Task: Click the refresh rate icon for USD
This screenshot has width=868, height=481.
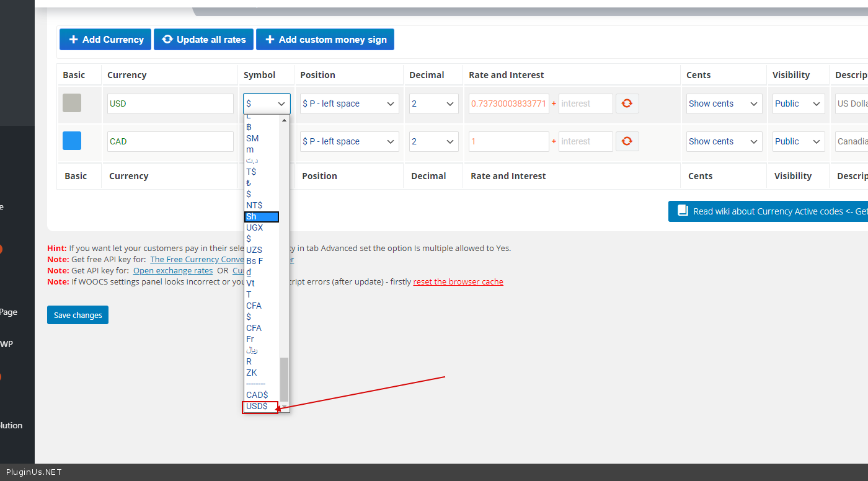Action: (x=627, y=104)
